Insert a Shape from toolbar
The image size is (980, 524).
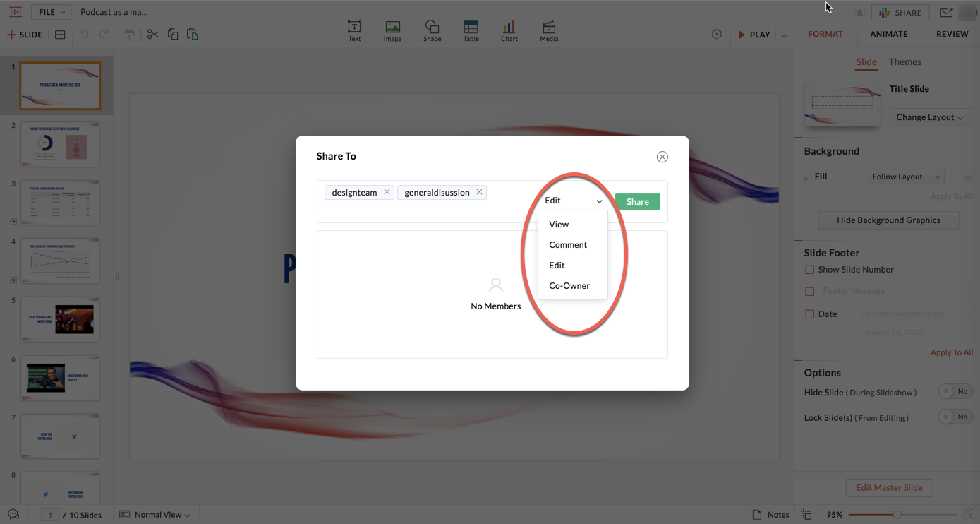[x=432, y=31]
